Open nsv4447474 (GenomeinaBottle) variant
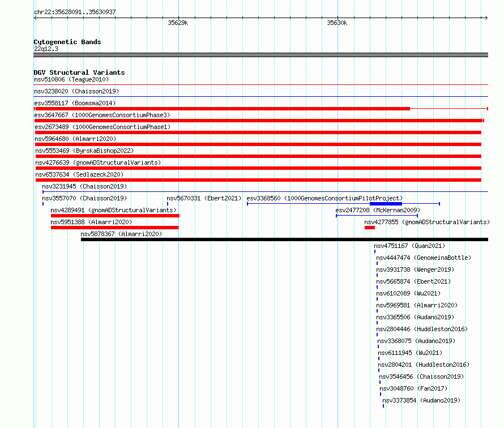The width and height of the screenshot is (504, 428). point(424,258)
